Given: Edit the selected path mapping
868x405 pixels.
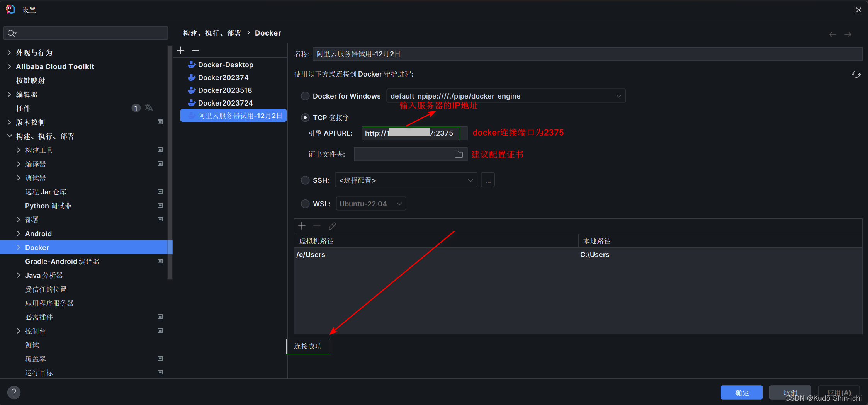Looking at the screenshot, I should click(332, 226).
